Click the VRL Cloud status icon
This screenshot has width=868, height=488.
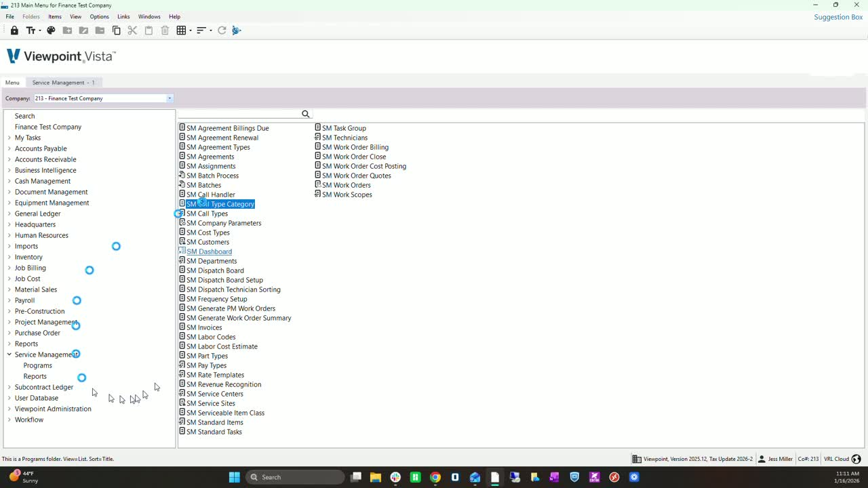tap(856, 459)
